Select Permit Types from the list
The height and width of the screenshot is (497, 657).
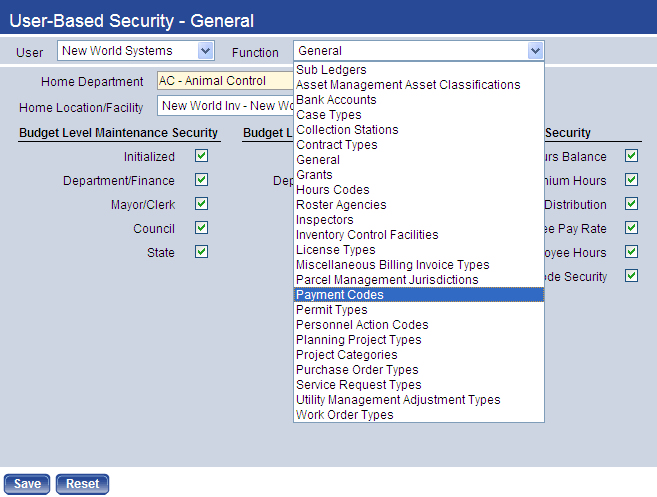(x=332, y=310)
